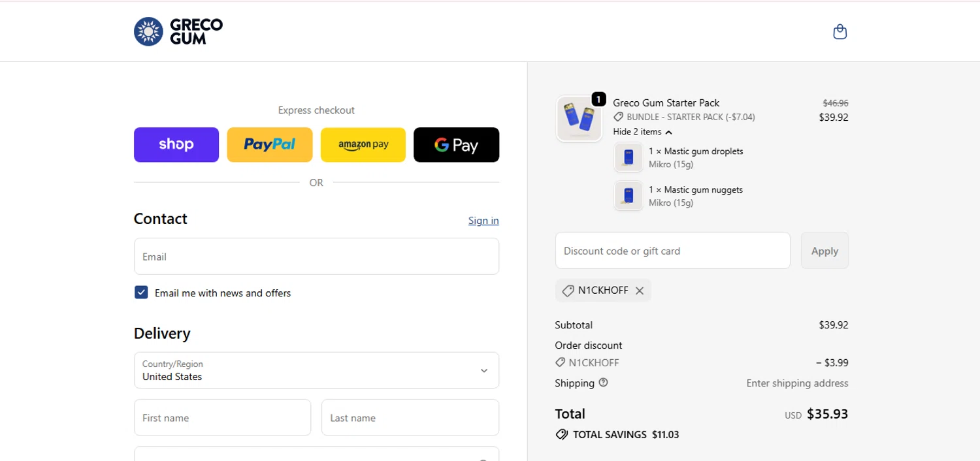
Task: Click the TOTAL SAVINGS $11.03 text
Action: (x=626, y=435)
